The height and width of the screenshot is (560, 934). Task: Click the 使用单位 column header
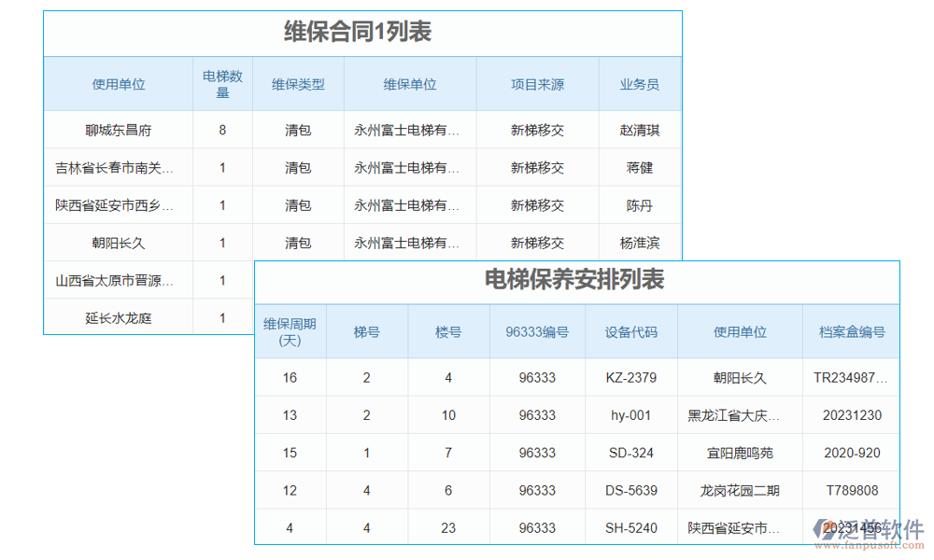click(x=119, y=83)
